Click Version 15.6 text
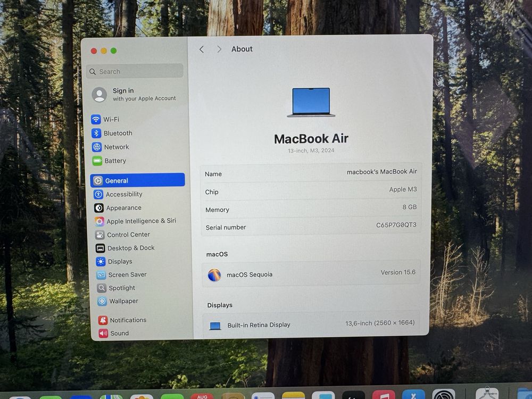The width and height of the screenshot is (532, 399). tap(398, 272)
